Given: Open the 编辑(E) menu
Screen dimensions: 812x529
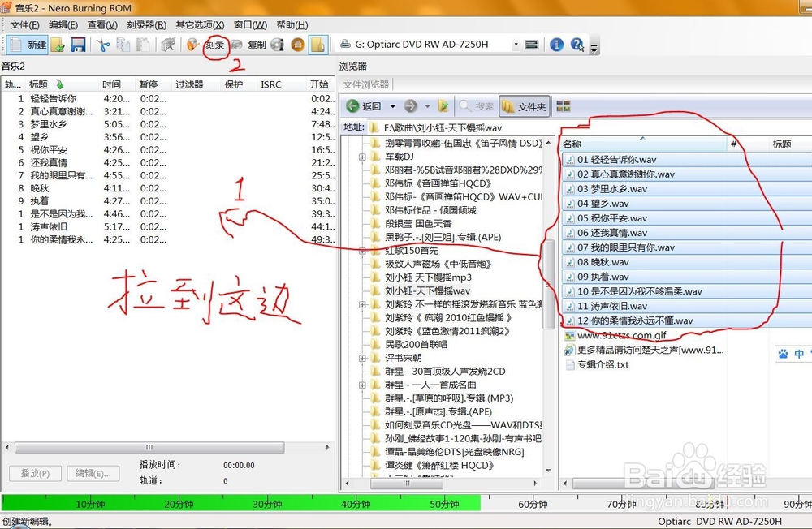Looking at the screenshot, I should click(63, 25).
